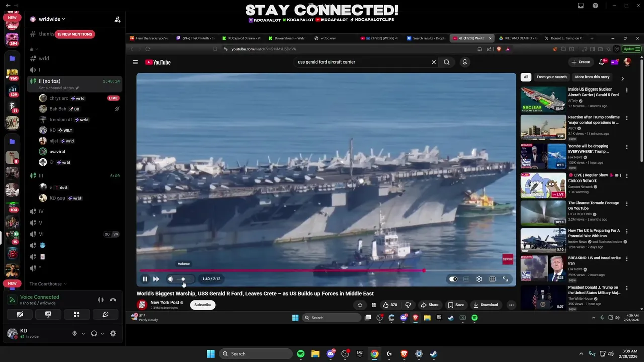
Task: Open the wrld text channel
Action: point(75,58)
